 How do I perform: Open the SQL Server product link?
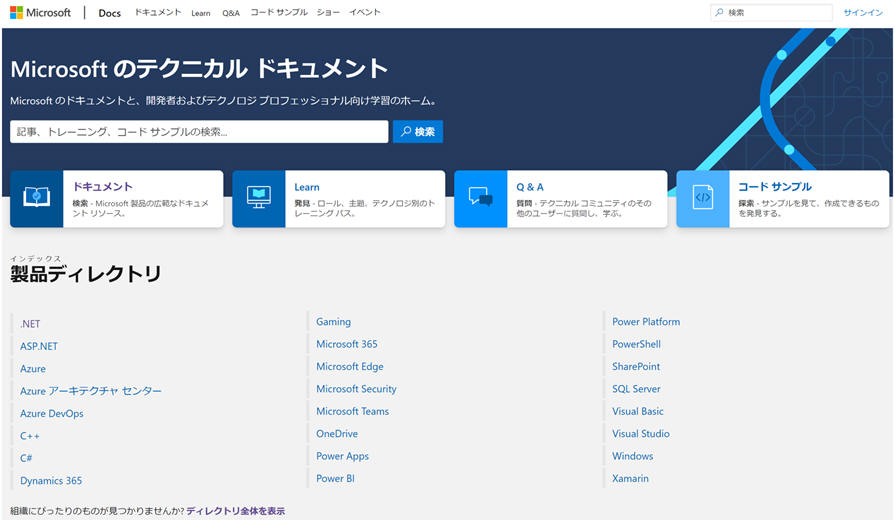tap(636, 389)
